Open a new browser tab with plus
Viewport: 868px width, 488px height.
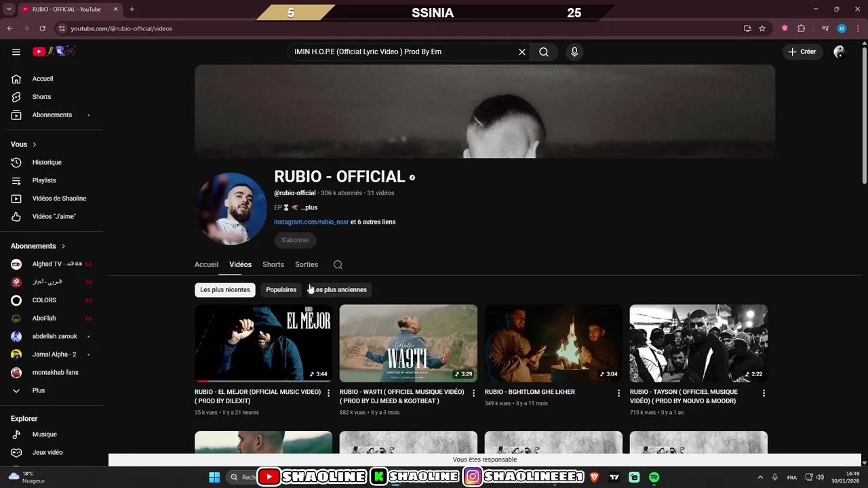[132, 9]
